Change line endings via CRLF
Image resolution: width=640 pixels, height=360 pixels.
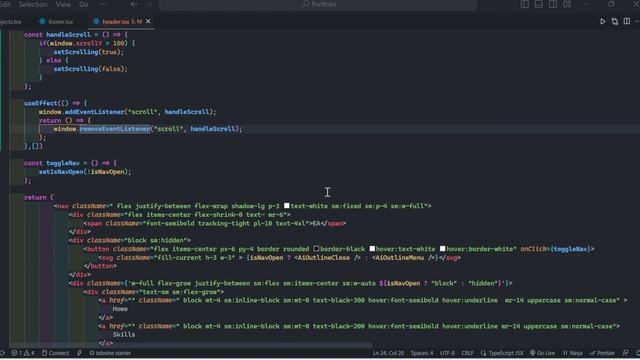[467, 353]
